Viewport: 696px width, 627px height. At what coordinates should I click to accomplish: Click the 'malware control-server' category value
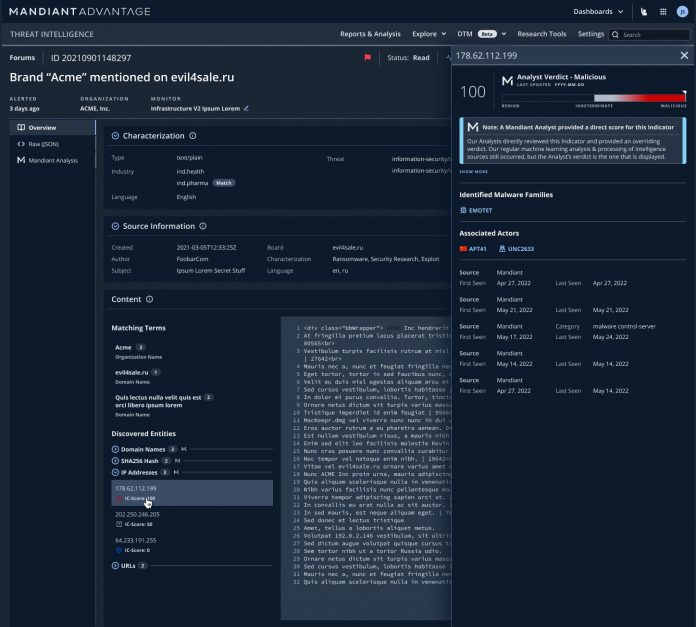pos(624,327)
